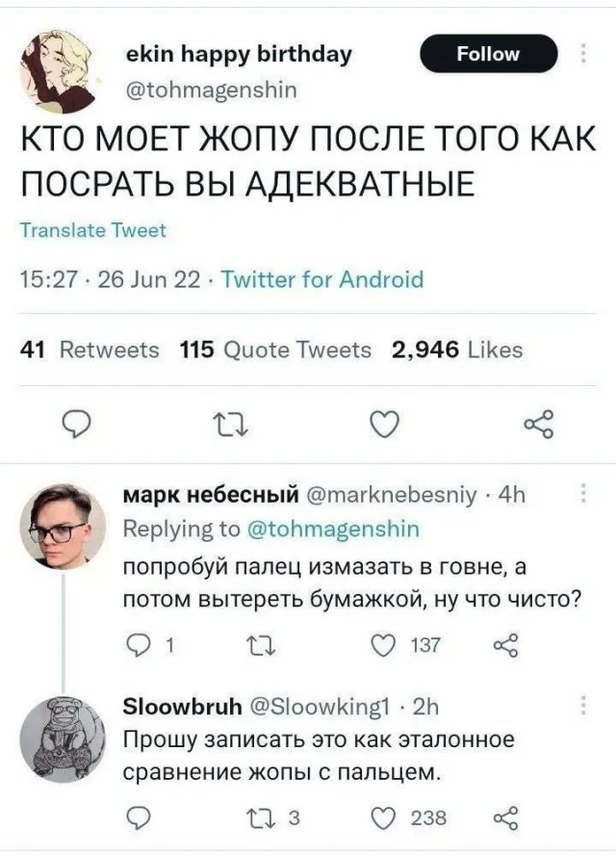Open more options on марк небесный's reply
This screenshot has height=855, width=616.
[584, 496]
